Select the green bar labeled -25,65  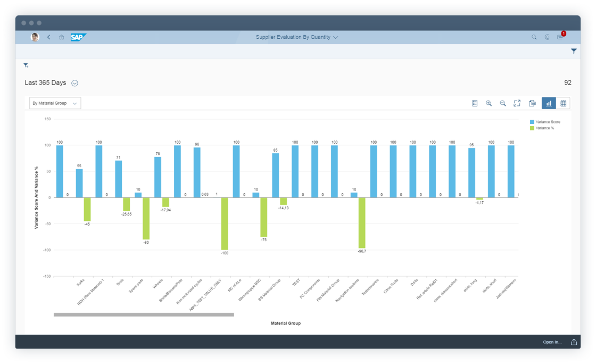coord(126,204)
